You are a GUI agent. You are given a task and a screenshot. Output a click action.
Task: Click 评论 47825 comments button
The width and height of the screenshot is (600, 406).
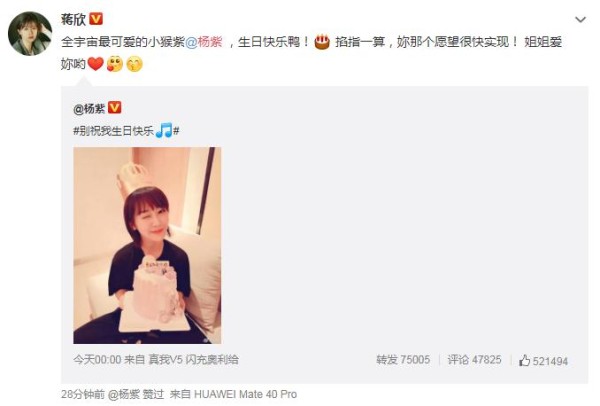pos(474,360)
